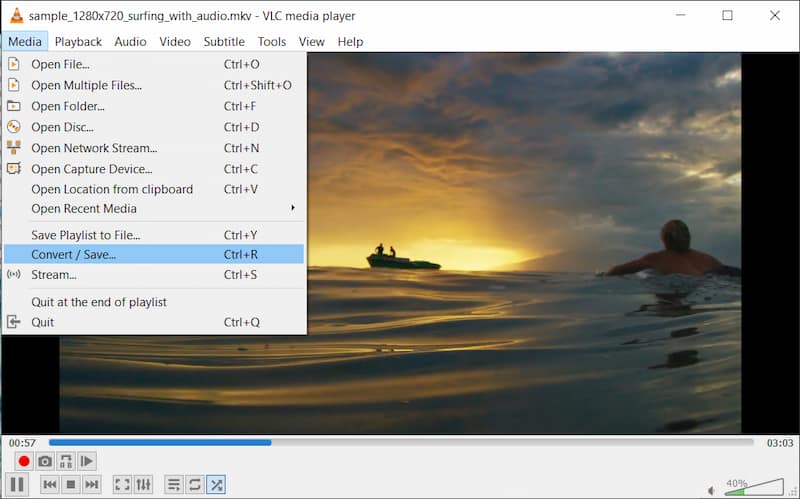Adjust the volume slider at 40%
The image size is (800, 499).
click(754, 487)
